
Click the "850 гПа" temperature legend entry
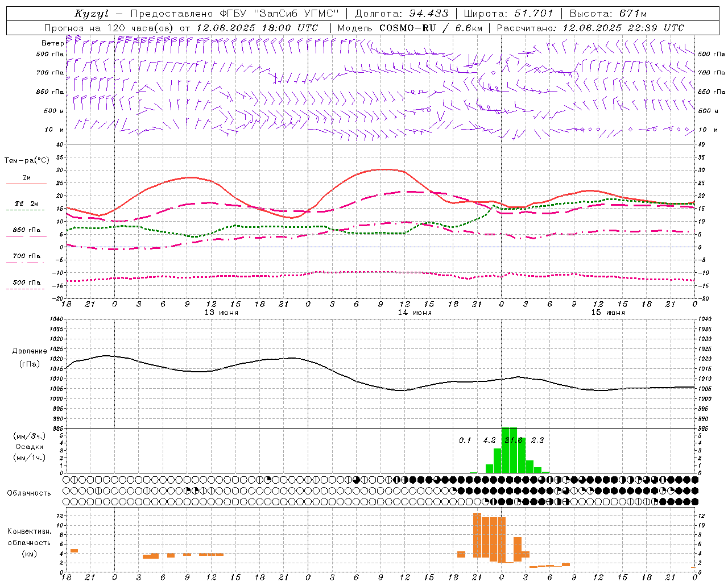tap(27, 230)
